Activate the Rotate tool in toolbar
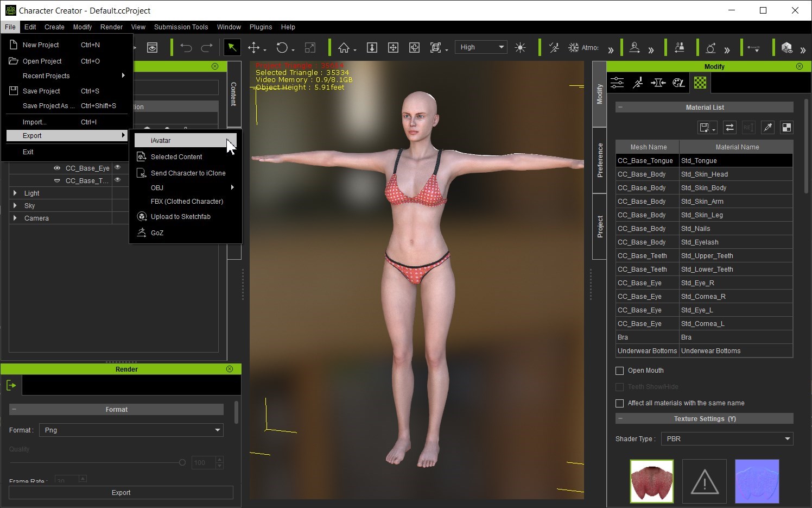 (x=282, y=47)
